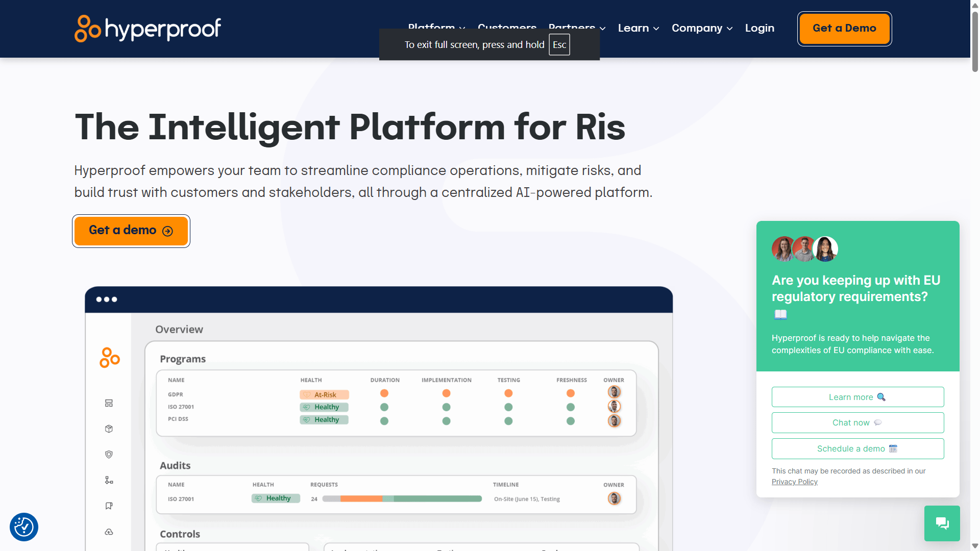Open cookie consent preferences badge
The image size is (980, 551).
(x=24, y=527)
